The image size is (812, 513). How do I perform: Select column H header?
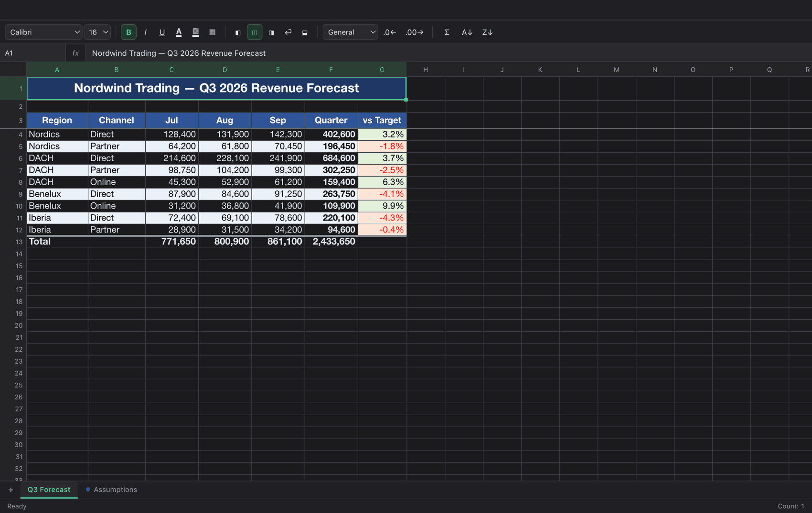[426, 70]
